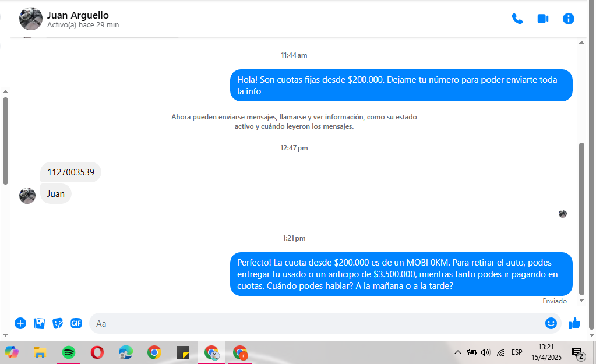
Task: Open Spotify from the taskbar
Action: (68, 352)
